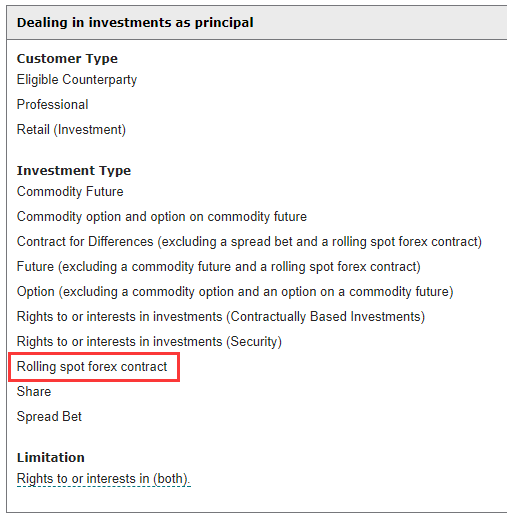Click the word Counterparty in customer list
Screen dimensions: 507x517
(x=100, y=80)
